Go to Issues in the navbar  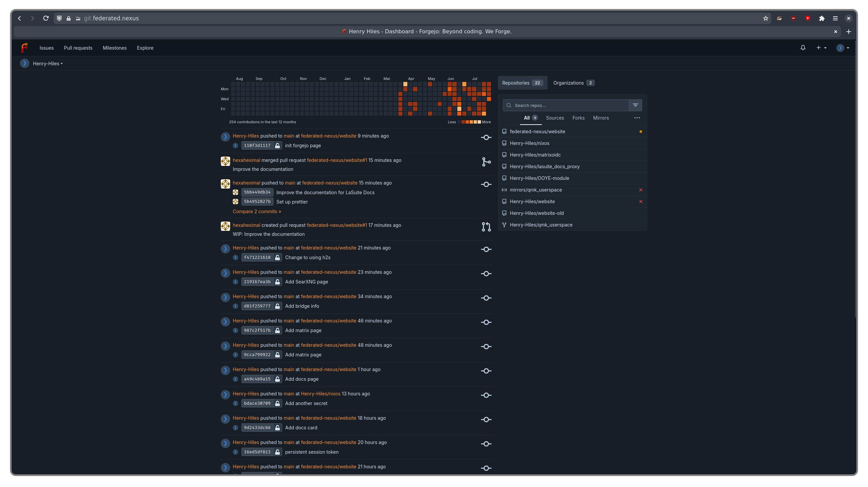tap(47, 48)
